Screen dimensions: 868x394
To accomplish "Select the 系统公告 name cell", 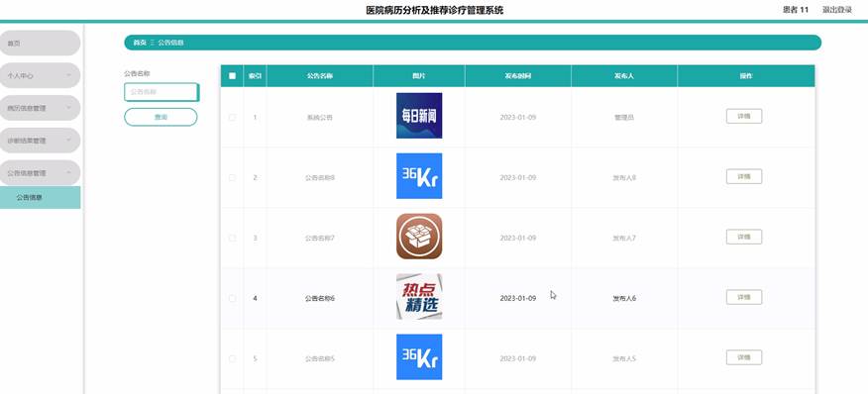I will pyautogui.click(x=320, y=118).
